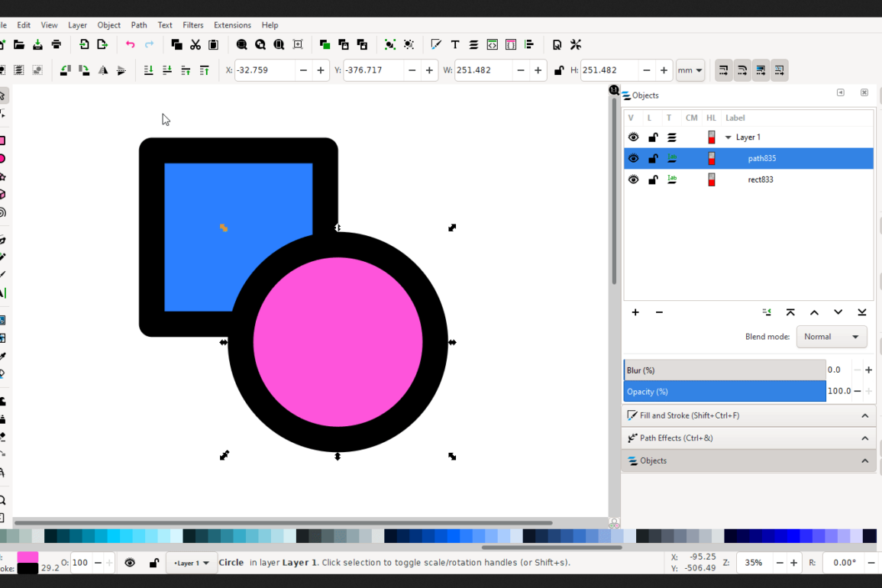This screenshot has width=882, height=588.
Task: Expand Fill and Stroke panel header
Action: click(748, 415)
